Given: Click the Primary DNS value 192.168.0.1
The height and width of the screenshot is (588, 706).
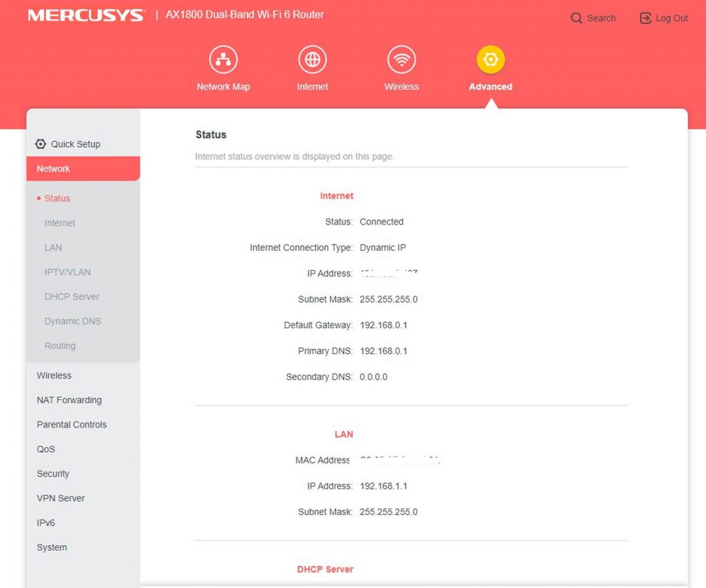Looking at the screenshot, I should 383,351.
